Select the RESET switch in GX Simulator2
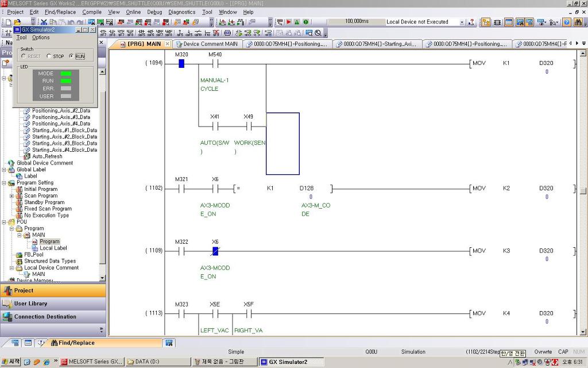 pos(31,56)
